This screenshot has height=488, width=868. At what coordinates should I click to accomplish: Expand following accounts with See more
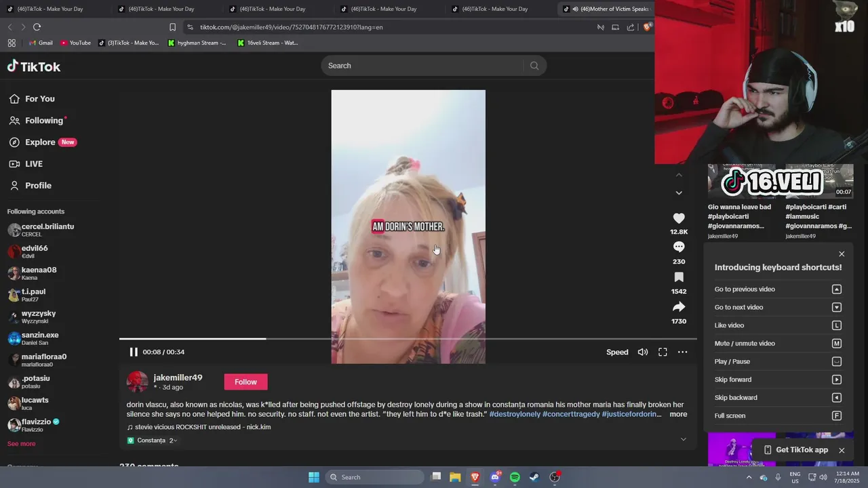21,444
